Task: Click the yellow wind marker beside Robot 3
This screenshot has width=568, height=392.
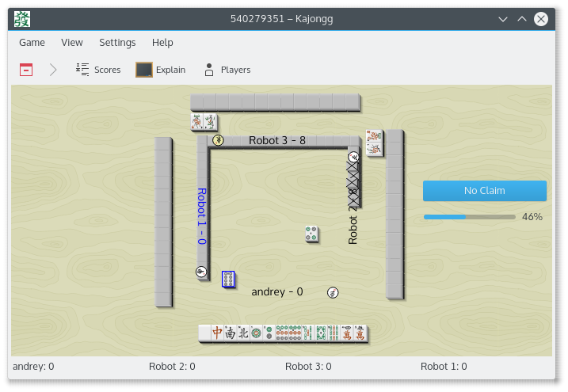Action: coord(218,140)
